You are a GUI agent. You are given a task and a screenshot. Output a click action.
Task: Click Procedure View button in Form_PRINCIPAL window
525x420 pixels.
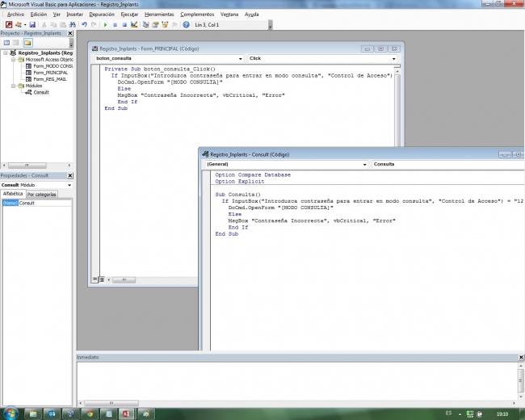(94, 279)
